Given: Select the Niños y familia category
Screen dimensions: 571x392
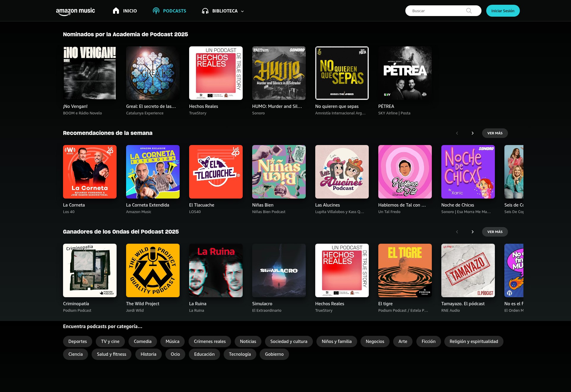Looking at the screenshot, I should coord(337,341).
